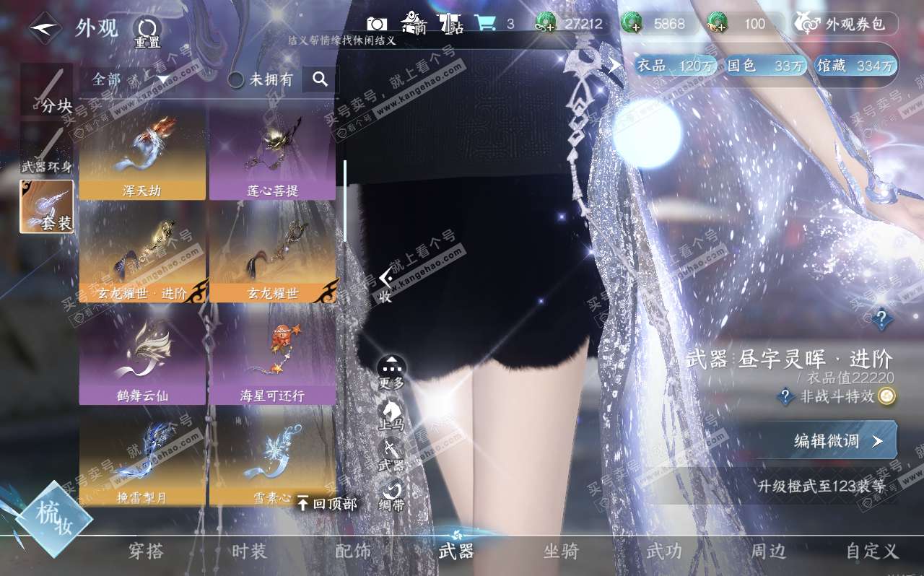Image resolution: width=924 pixels, height=576 pixels.
Task: Add currency next to 5868
Action: [632, 24]
